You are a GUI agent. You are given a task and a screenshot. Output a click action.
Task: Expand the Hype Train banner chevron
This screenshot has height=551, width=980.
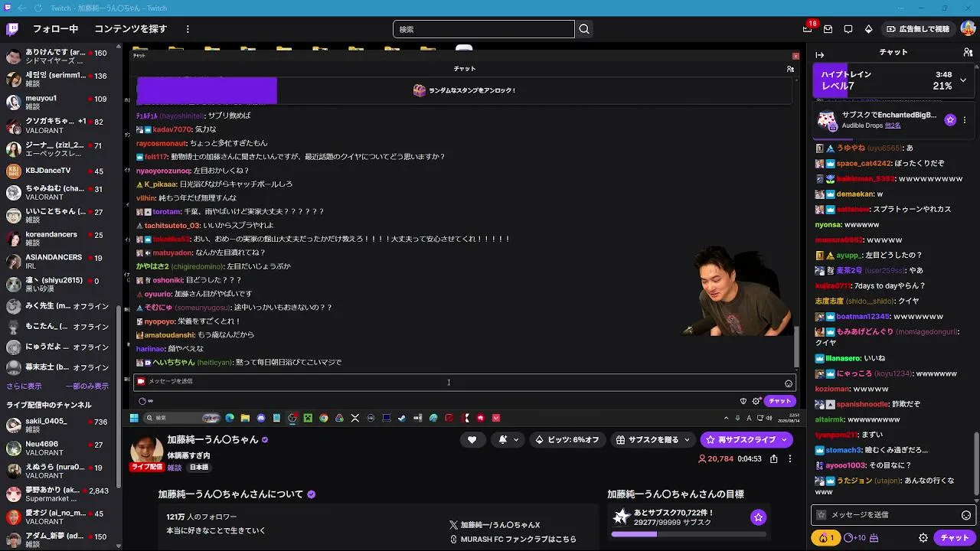coord(963,80)
